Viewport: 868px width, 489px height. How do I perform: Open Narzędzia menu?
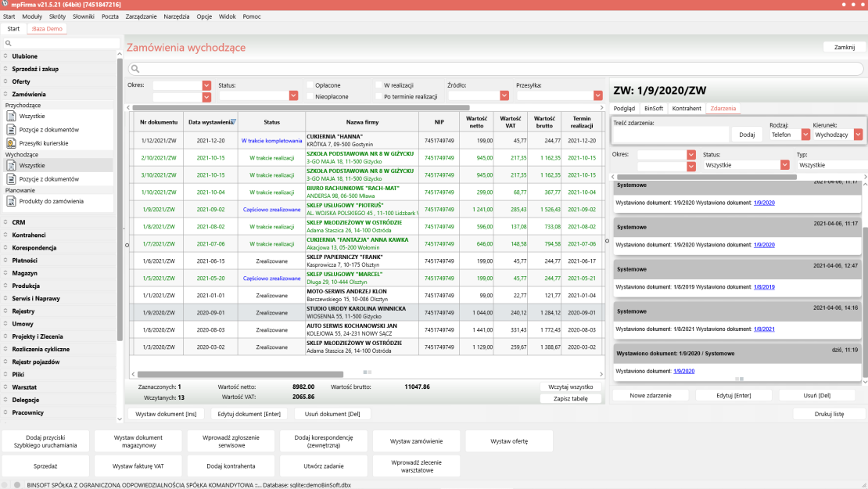tap(176, 16)
